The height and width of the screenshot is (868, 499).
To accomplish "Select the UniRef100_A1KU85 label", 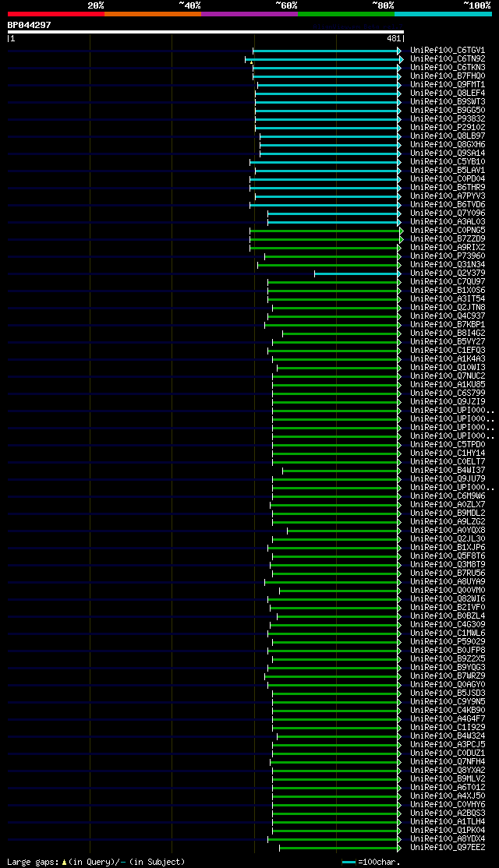I will click(448, 385).
